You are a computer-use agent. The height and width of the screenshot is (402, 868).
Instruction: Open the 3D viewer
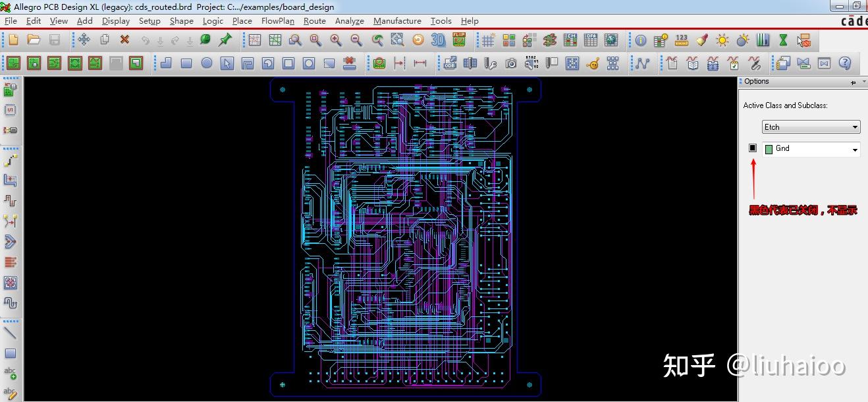pos(437,40)
